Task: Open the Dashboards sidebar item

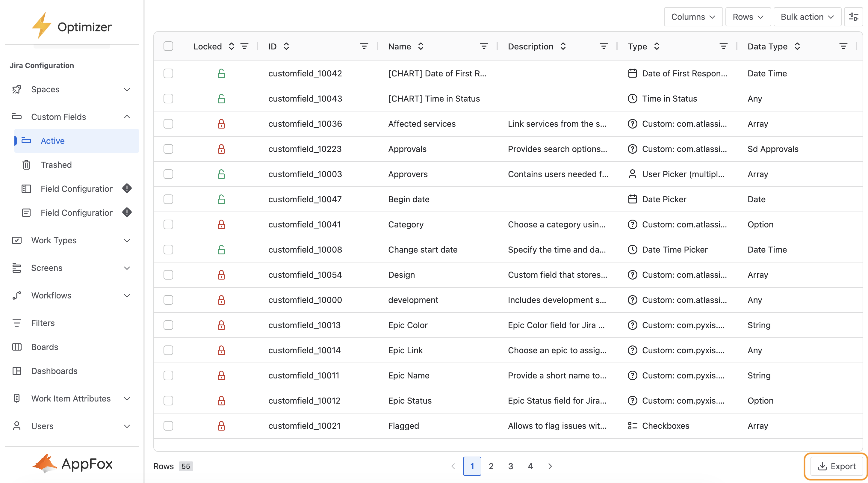Action: pyautogui.click(x=54, y=371)
